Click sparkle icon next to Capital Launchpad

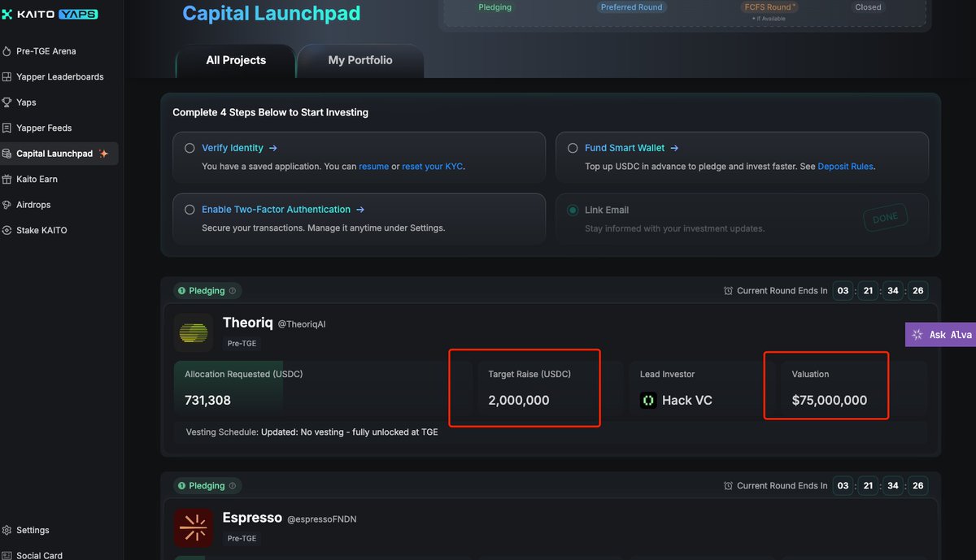click(x=103, y=154)
